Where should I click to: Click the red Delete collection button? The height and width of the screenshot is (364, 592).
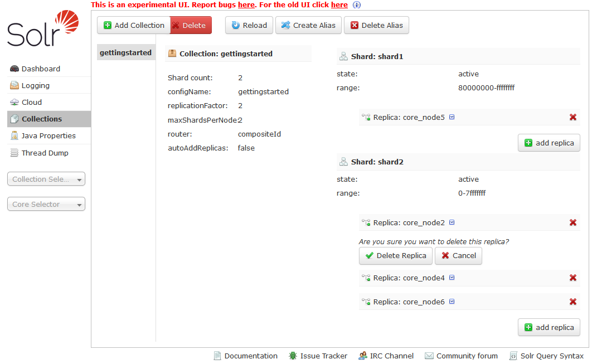click(x=191, y=25)
